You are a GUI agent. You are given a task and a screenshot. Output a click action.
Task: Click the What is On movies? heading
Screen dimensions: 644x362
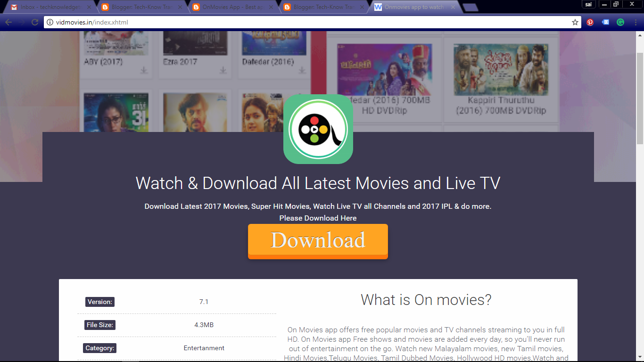pyautogui.click(x=426, y=299)
